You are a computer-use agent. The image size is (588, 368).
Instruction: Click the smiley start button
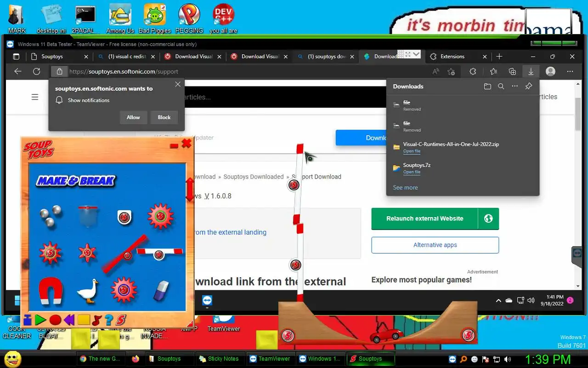12,359
